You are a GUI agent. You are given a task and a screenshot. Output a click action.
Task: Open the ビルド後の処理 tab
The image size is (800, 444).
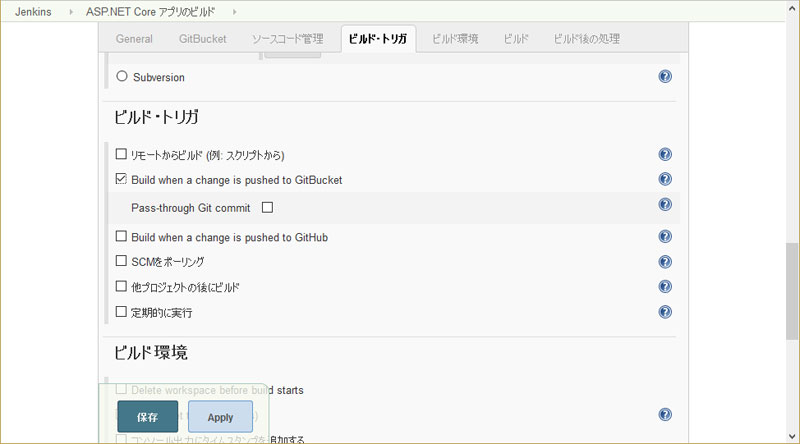click(x=587, y=39)
